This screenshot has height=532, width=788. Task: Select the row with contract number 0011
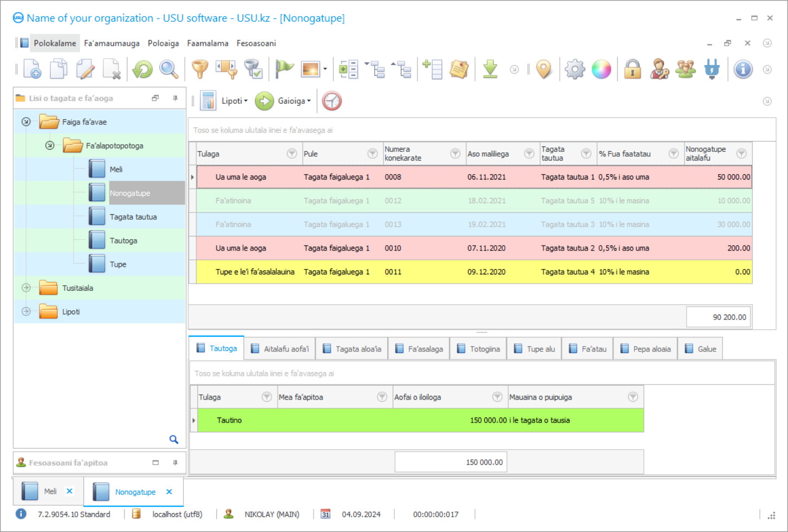471,272
